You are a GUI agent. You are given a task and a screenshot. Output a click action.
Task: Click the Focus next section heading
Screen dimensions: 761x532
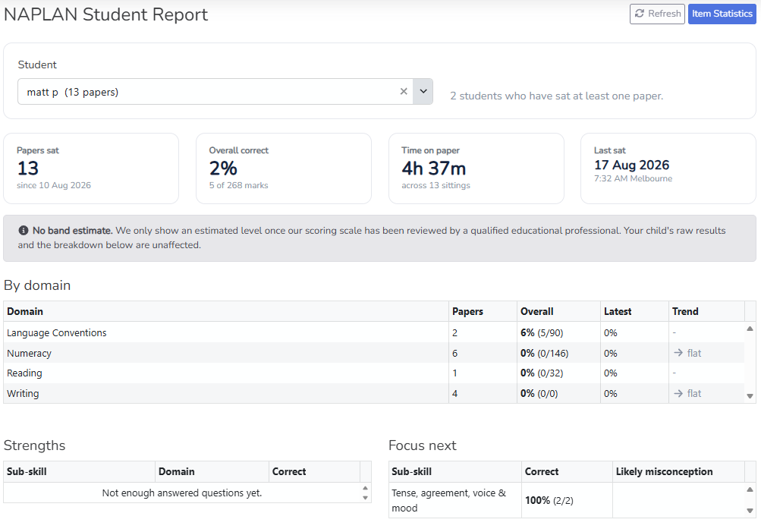(x=423, y=445)
